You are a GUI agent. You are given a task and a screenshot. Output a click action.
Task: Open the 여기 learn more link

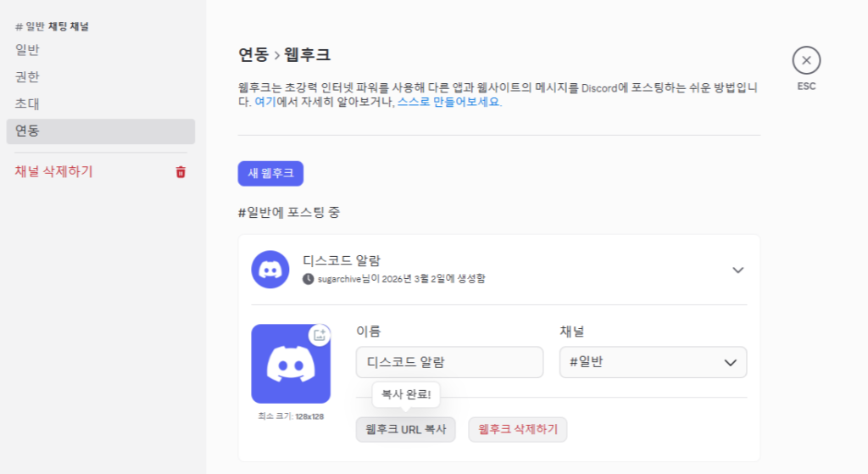265,102
